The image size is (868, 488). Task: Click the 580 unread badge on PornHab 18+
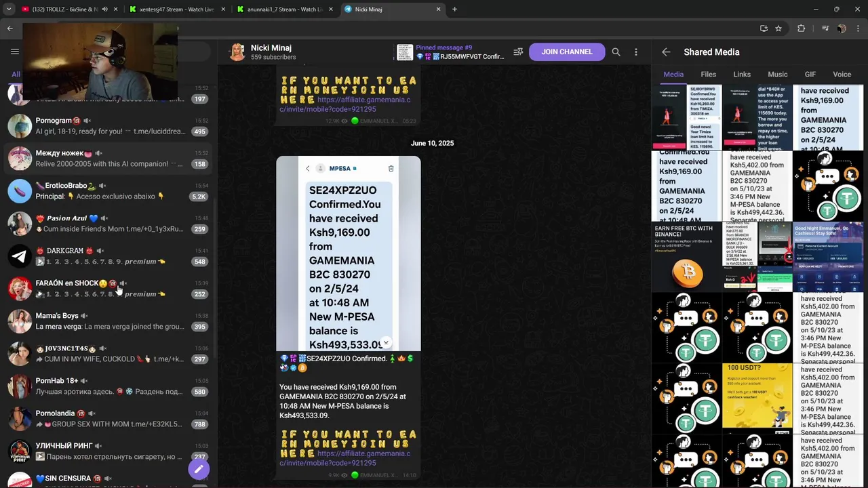pos(199,392)
